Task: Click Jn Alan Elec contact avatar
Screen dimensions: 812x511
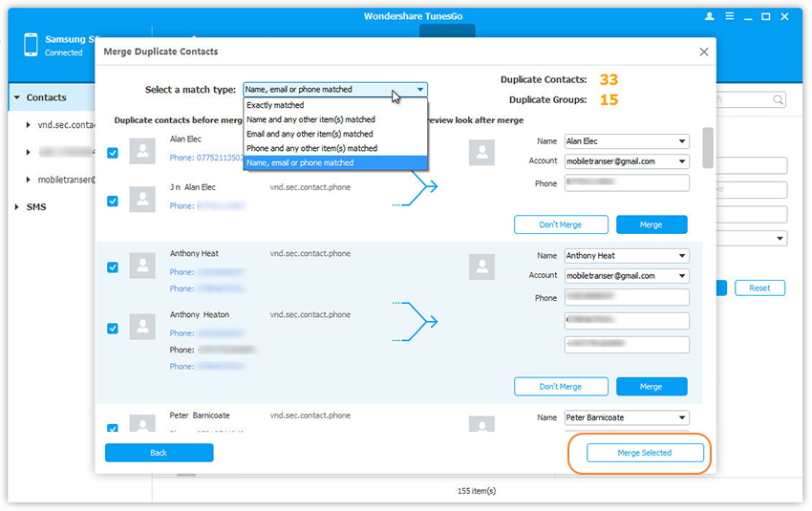Action: pyautogui.click(x=142, y=200)
